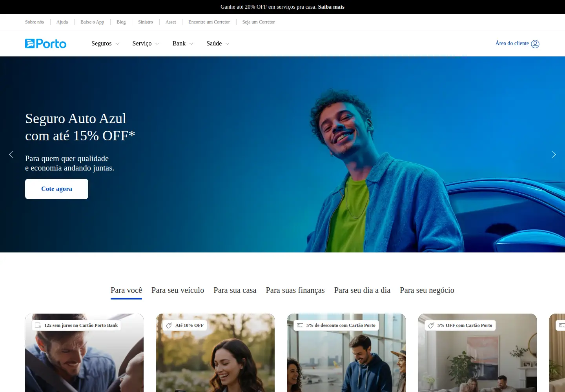Click the Seguro Auto Azul headline
Image resolution: width=565 pixels, height=392 pixels.
80,127
